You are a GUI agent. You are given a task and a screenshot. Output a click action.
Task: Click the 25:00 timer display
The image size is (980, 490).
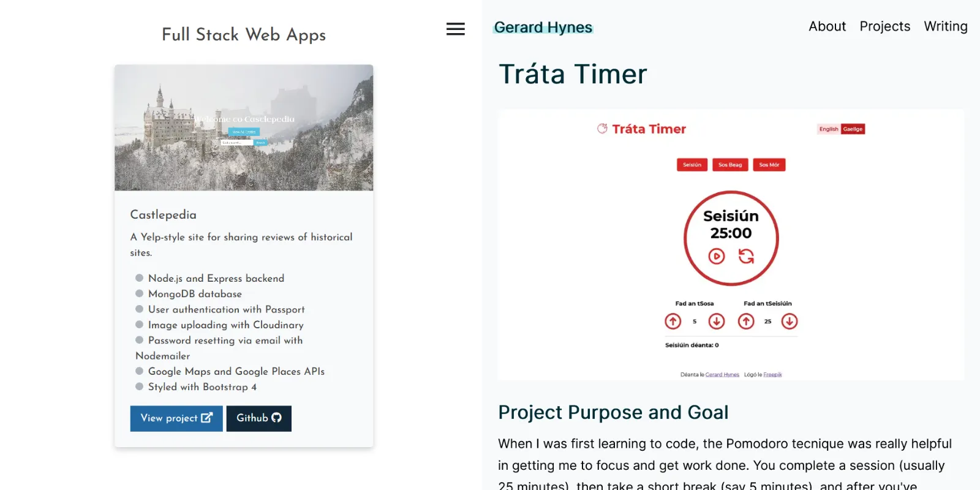click(x=731, y=233)
